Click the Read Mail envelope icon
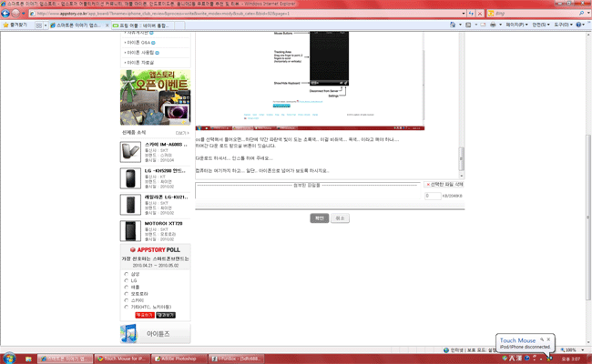 coord(483,25)
